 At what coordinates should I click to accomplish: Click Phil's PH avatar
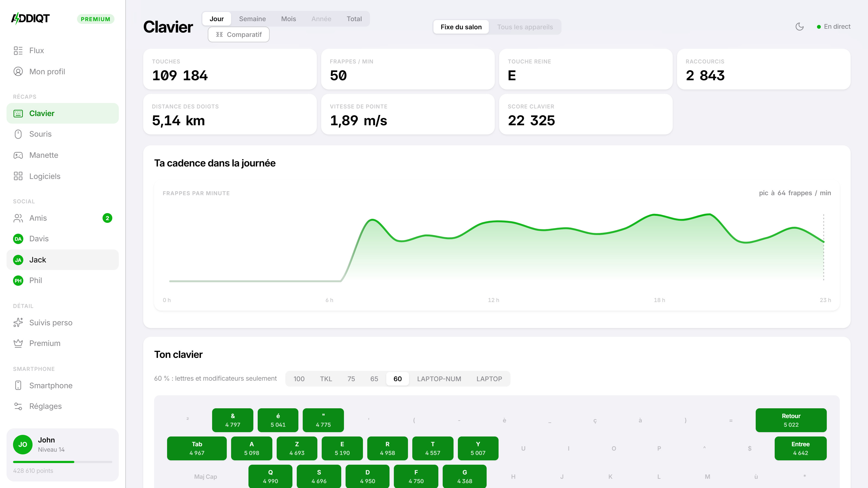tap(18, 281)
